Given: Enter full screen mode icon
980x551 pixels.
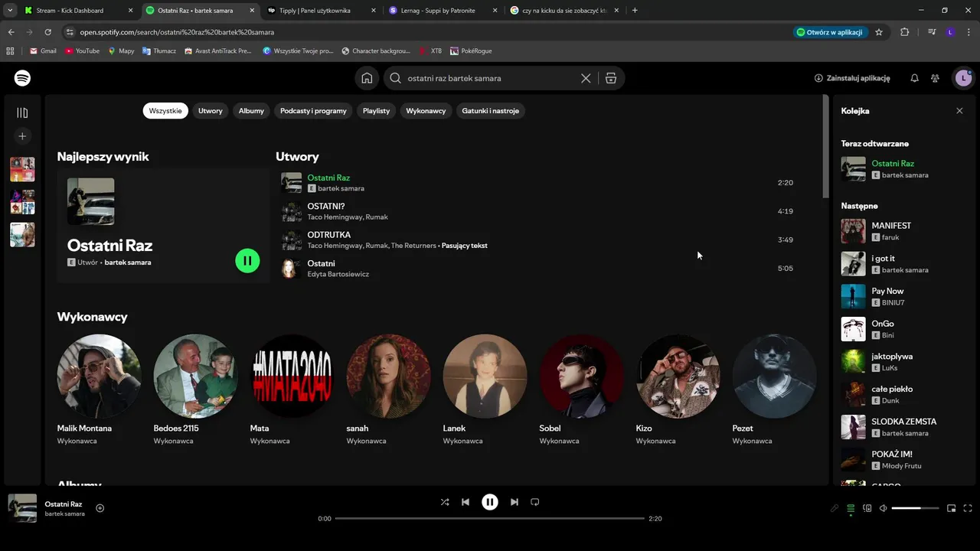Looking at the screenshot, I should click(968, 508).
